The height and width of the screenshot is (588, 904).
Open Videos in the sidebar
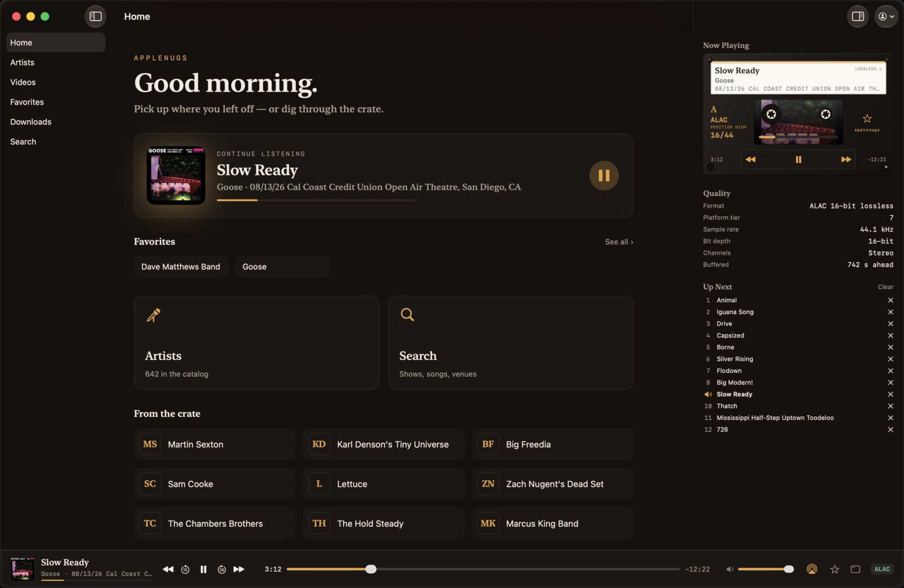coord(55,82)
